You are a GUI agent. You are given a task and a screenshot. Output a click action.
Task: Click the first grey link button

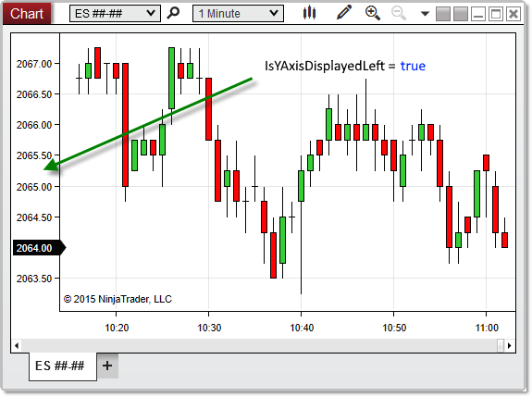(x=443, y=14)
